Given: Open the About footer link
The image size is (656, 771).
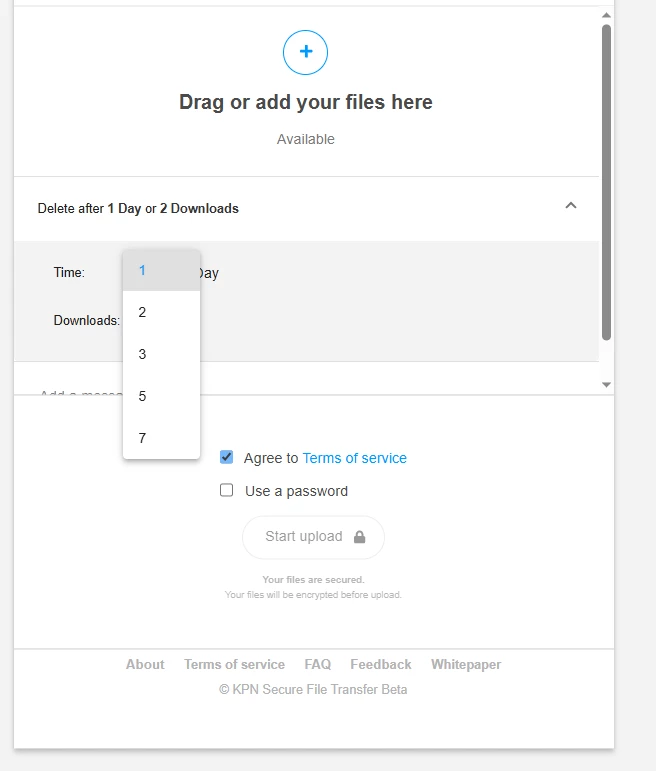Looking at the screenshot, I should coord(145,664).
